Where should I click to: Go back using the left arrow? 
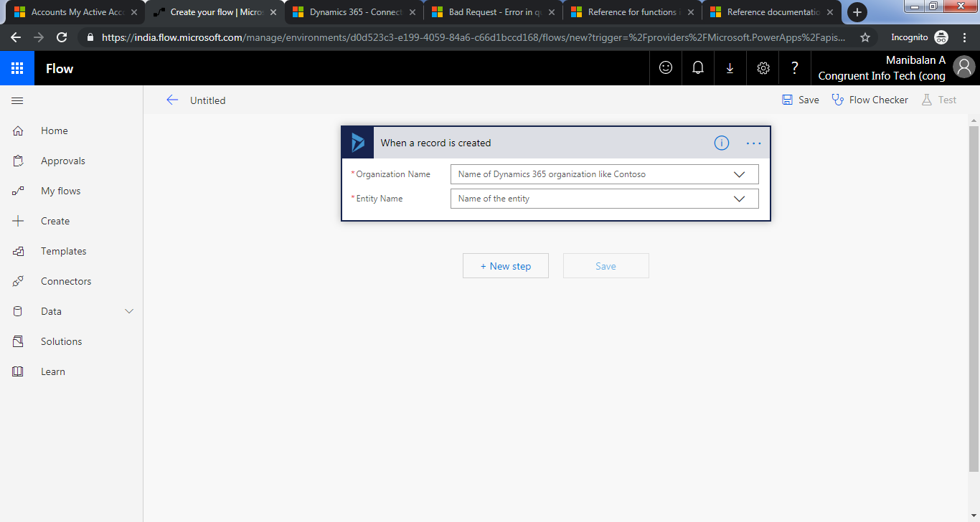[x=172, y=100]
